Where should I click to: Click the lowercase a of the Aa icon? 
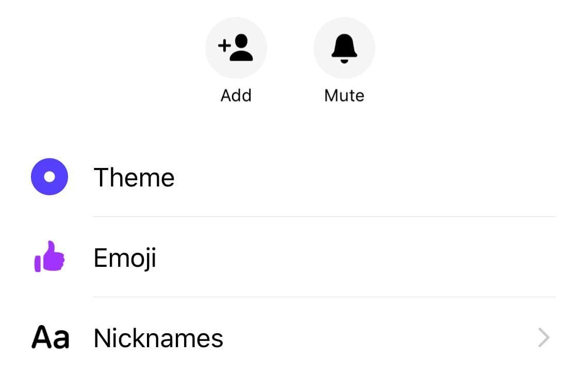click(61, 339)
